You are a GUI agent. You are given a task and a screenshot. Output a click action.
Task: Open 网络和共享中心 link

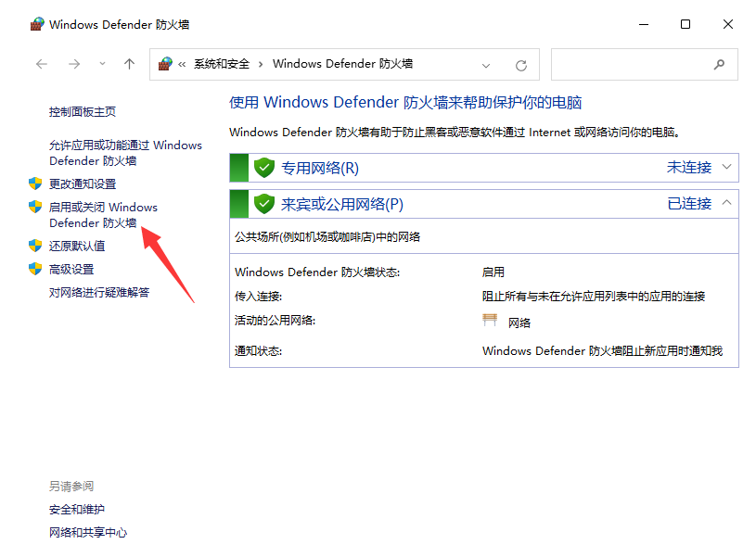click(88, 533)
